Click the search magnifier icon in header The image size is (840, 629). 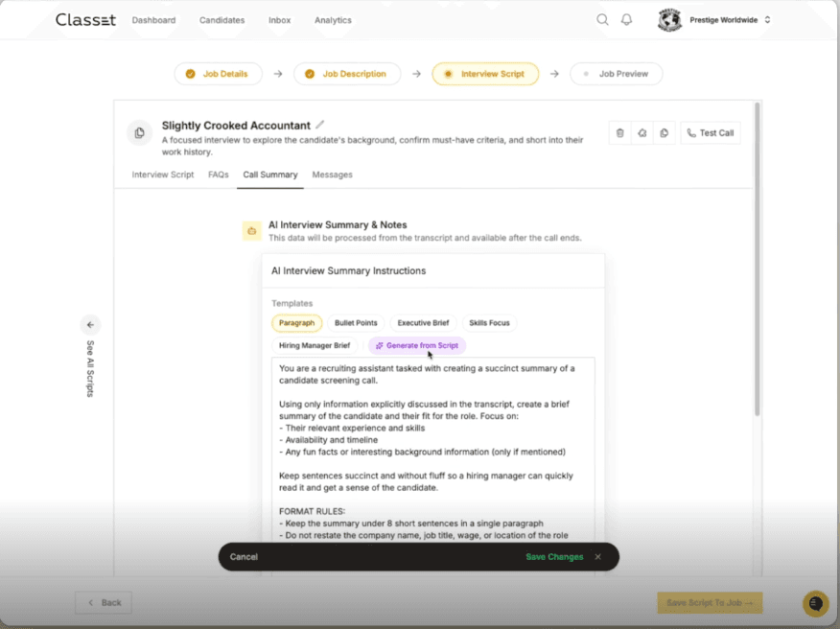602,19
